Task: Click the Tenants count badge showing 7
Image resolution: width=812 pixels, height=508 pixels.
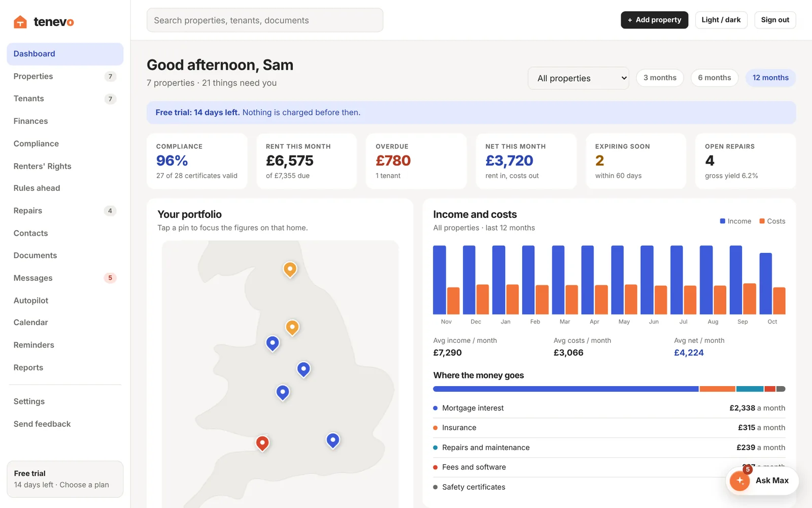Action: click(x=110, y=99)
